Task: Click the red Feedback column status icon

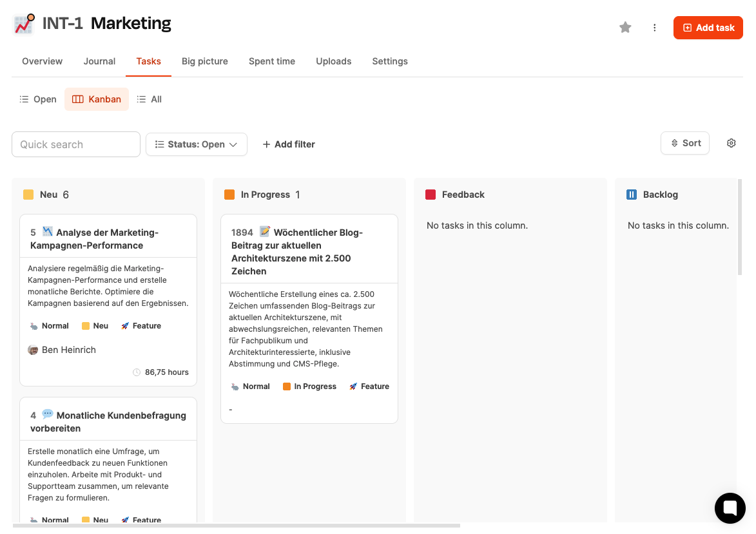Action: coord(431,195)
